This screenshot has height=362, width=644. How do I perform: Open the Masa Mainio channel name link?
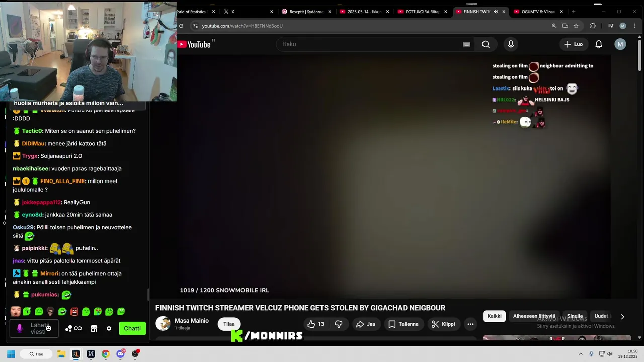[x=191, y=321]
